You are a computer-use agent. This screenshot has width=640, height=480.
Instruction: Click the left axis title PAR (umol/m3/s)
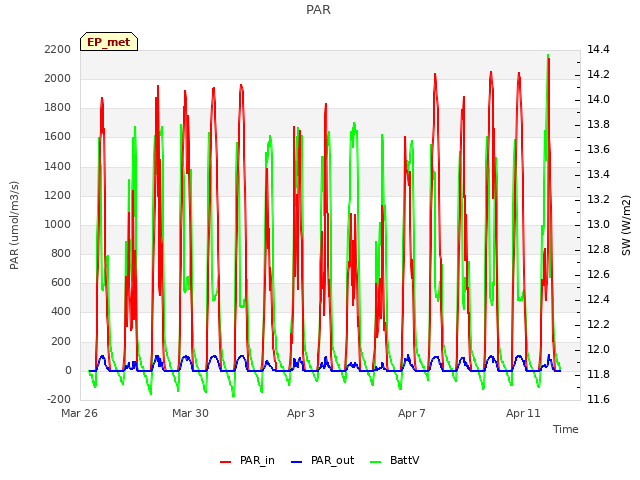[x=14, y=225]
